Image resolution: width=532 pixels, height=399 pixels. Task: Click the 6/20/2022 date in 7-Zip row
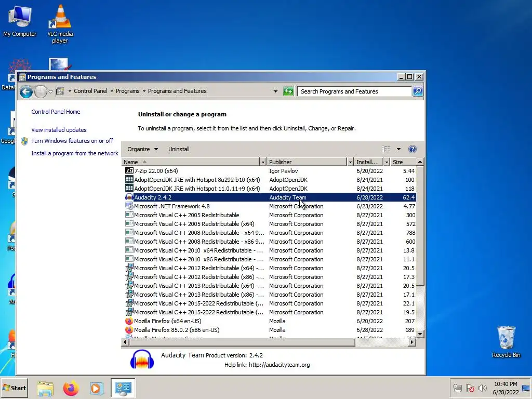tap(369, 171)
